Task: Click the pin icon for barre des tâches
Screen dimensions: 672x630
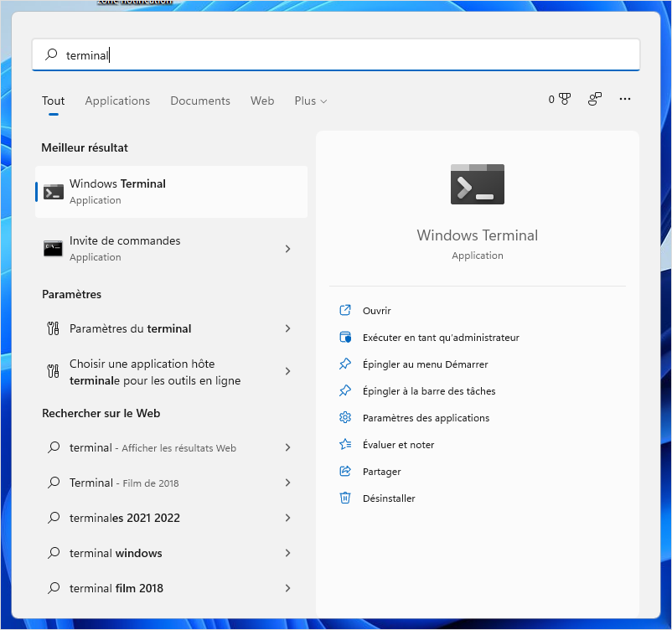Action: coord(345,391)
